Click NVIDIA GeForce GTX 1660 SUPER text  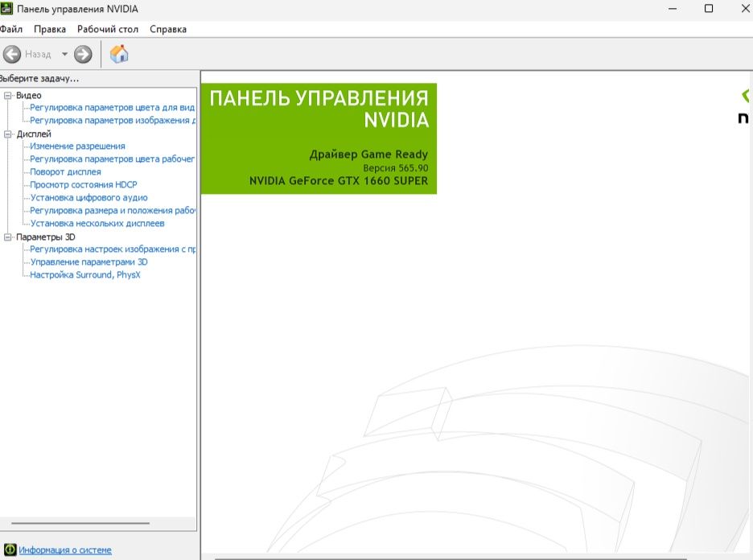[x=339, y=181]
